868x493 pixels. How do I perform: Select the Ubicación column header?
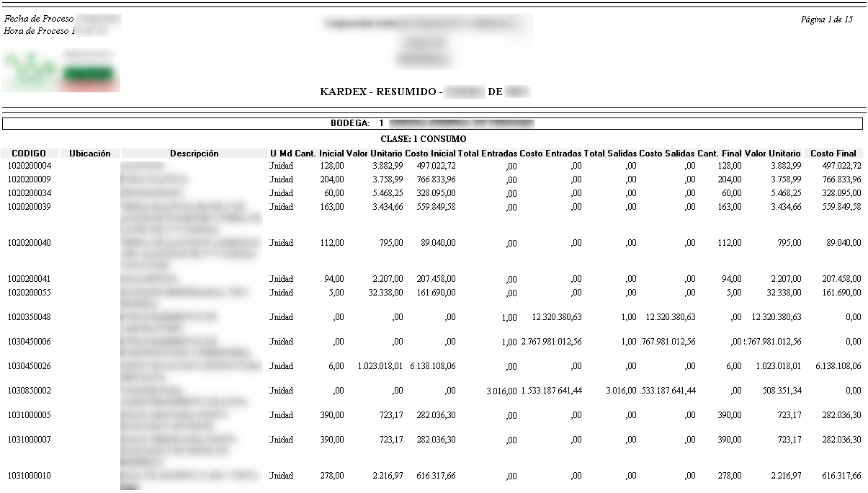click(90, 154)
